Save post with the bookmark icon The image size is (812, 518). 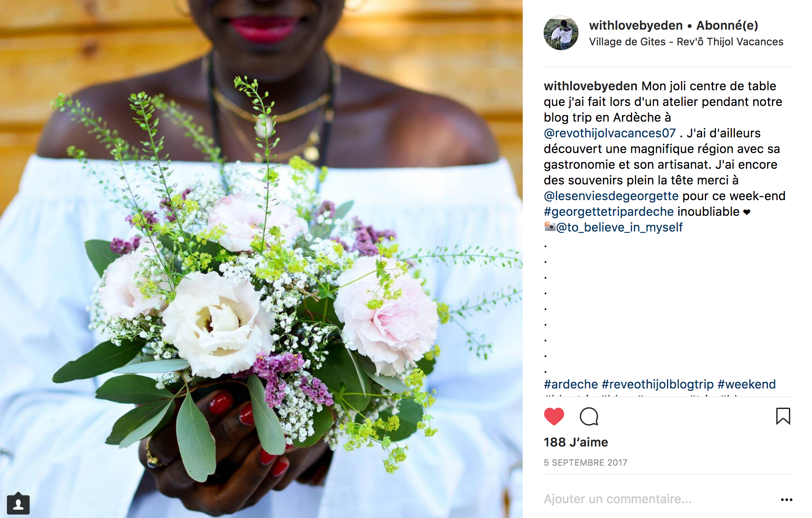click(783, 416)
